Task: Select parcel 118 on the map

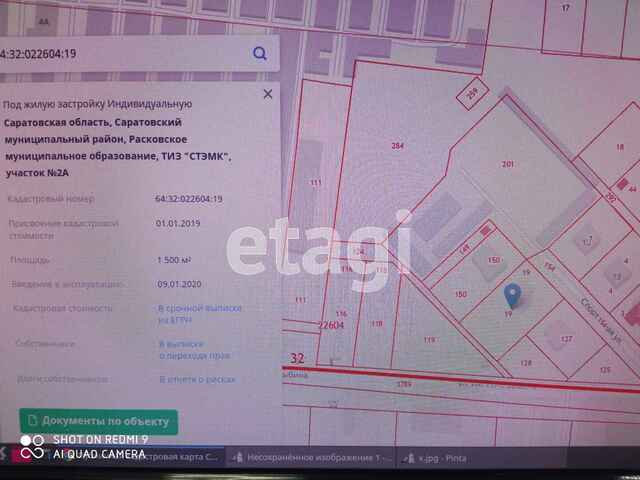Action: (376, 324)
